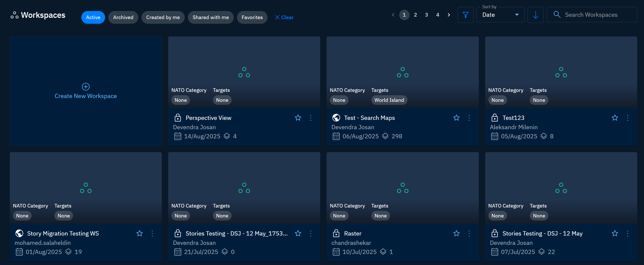
Task: Open the filter funnel icon
Action: (465, 15)
